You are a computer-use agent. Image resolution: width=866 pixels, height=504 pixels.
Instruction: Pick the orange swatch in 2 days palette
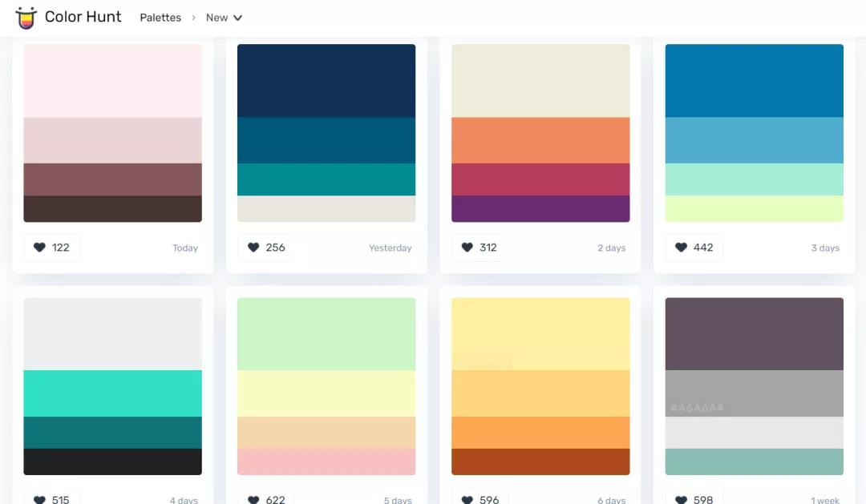pos(540,140)
